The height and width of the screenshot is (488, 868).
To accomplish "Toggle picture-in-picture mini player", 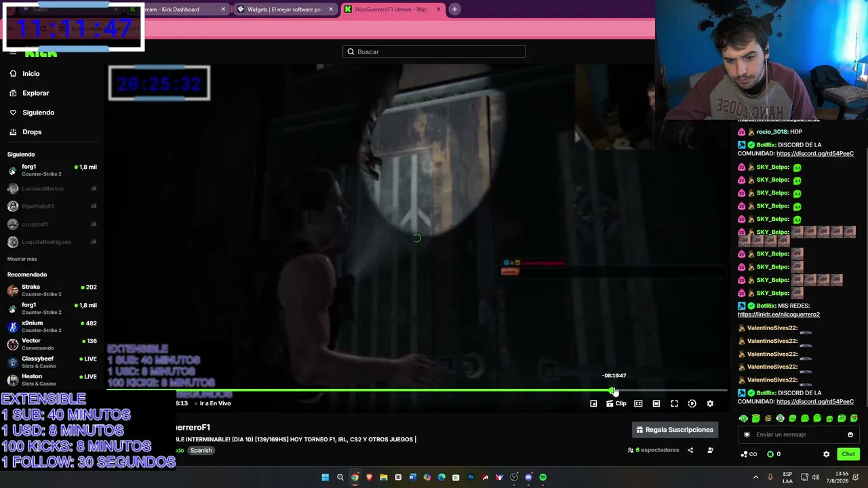I will 593,403.
